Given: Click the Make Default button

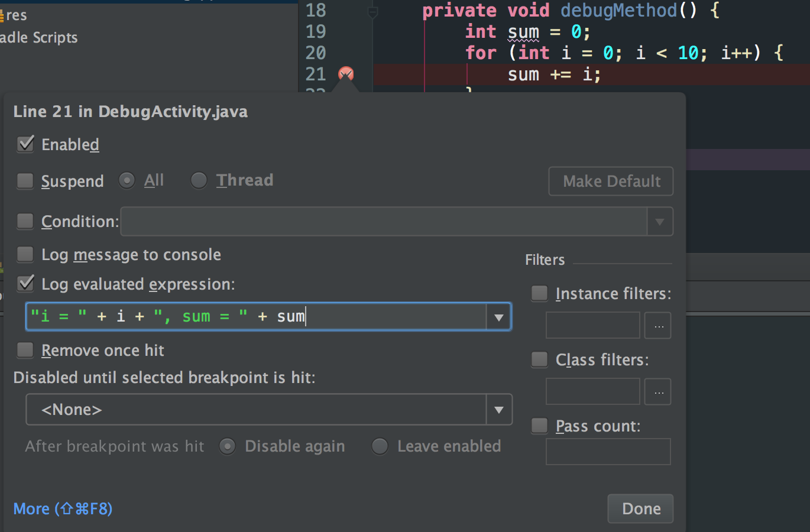Looking at the screenshot, I should 611,181.
